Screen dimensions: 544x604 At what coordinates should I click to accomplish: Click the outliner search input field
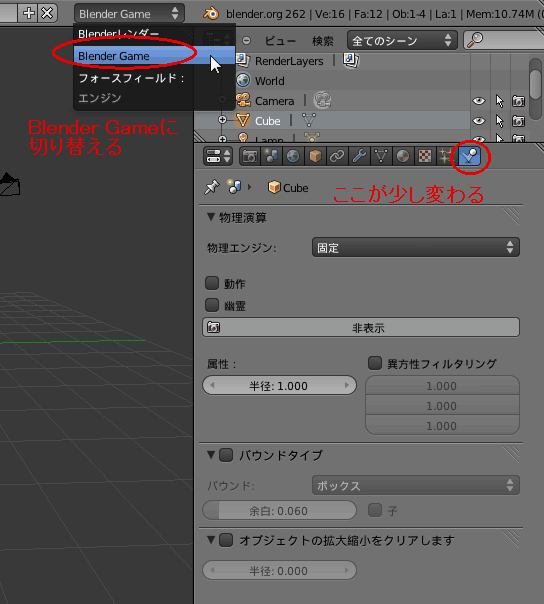[x=504, y=40]
